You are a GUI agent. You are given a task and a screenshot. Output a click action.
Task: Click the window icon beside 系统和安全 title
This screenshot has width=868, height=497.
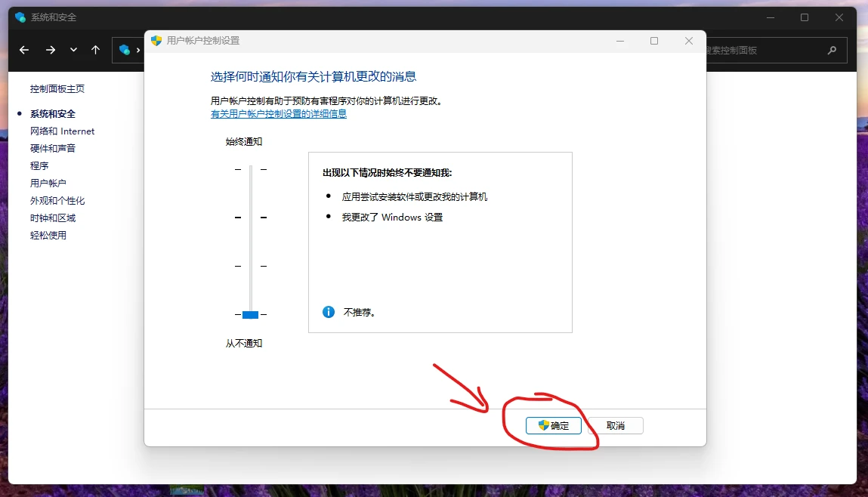pos(19,17)
